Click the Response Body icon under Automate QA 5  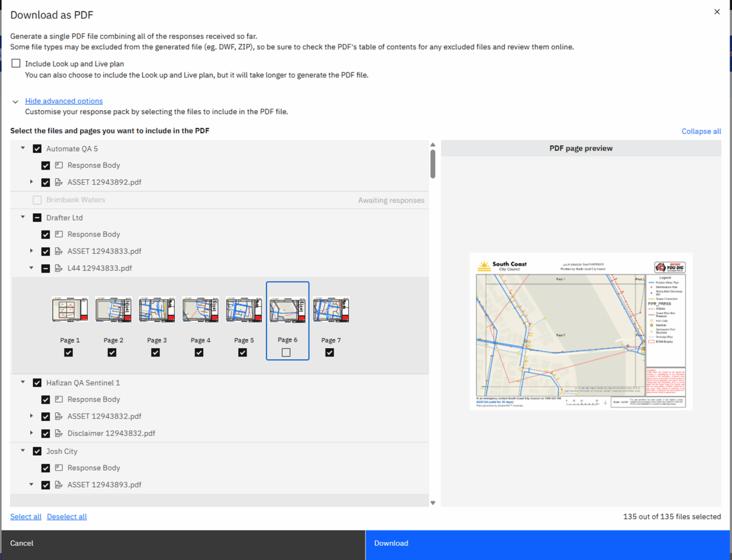point(58,165)
